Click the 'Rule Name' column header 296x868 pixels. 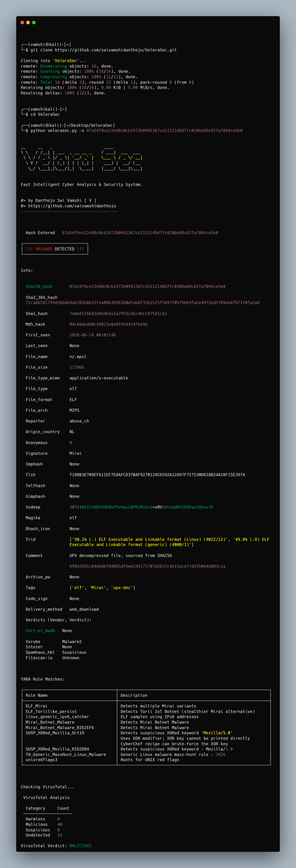pos(37,695)
